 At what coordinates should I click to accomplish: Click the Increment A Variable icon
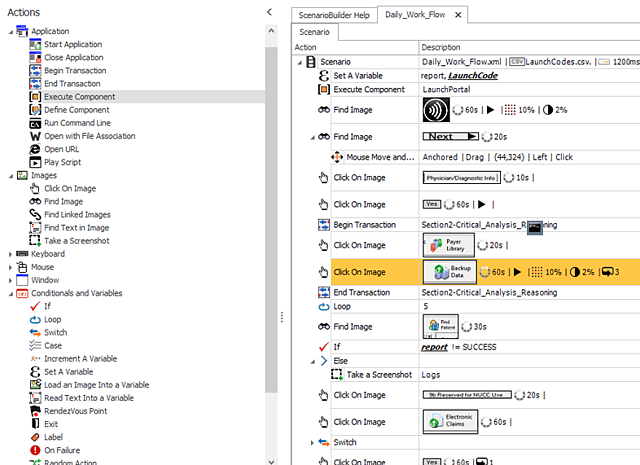tap(35, 358)
